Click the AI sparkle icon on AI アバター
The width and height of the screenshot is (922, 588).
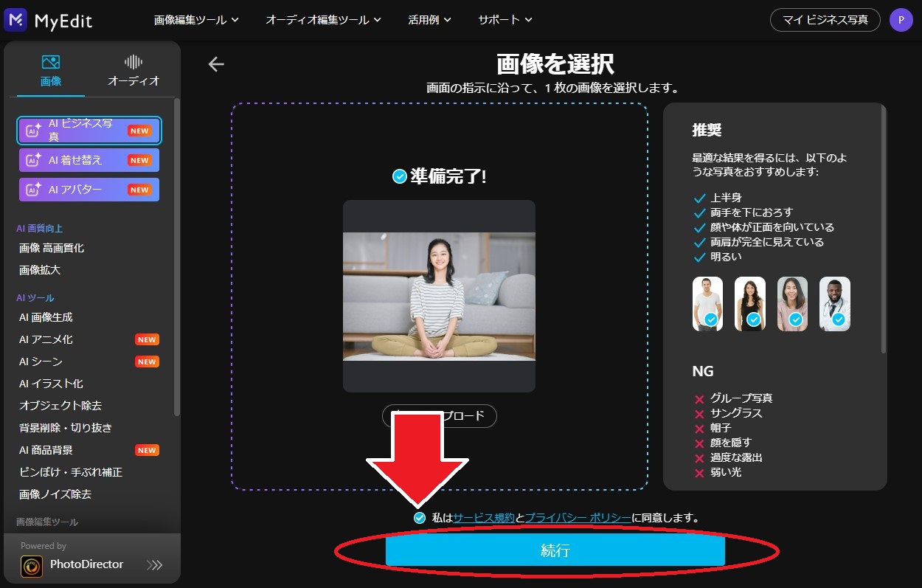34,190
